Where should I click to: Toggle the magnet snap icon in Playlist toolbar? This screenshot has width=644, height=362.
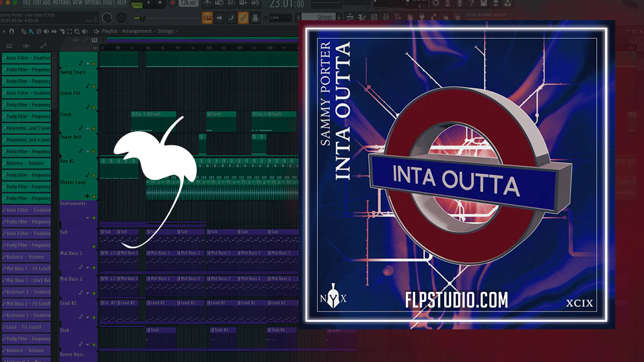pyautogui.click(x=12, y=31)
